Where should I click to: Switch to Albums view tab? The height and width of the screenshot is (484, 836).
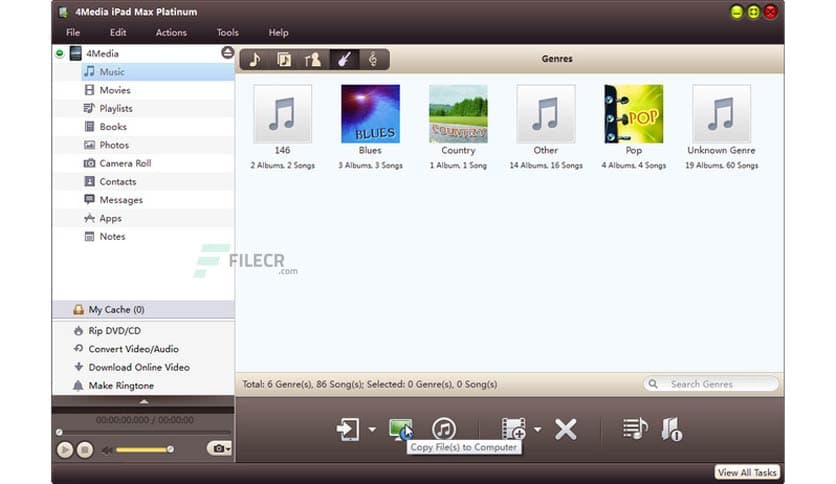[x=284, y=59]
